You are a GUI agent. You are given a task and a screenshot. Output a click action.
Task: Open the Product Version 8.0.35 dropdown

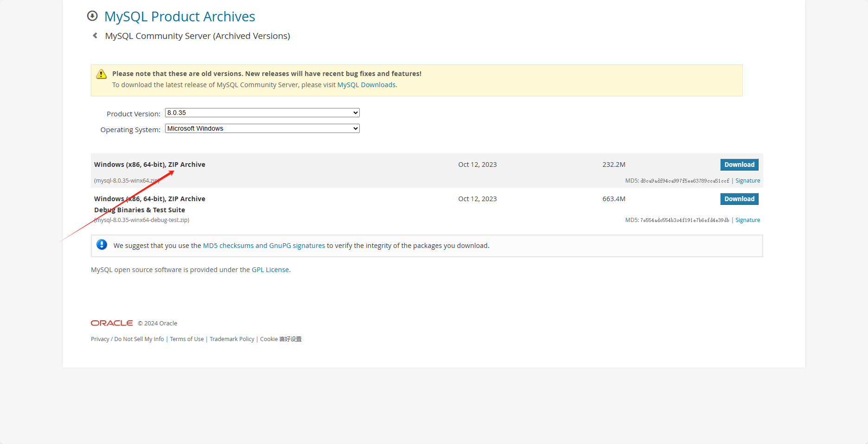[262, 113]
